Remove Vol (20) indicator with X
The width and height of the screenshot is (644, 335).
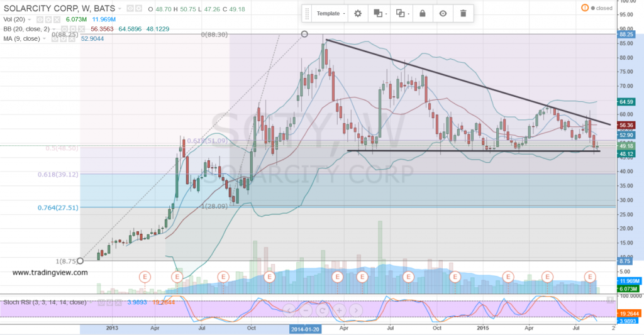[x=57, y=19]
